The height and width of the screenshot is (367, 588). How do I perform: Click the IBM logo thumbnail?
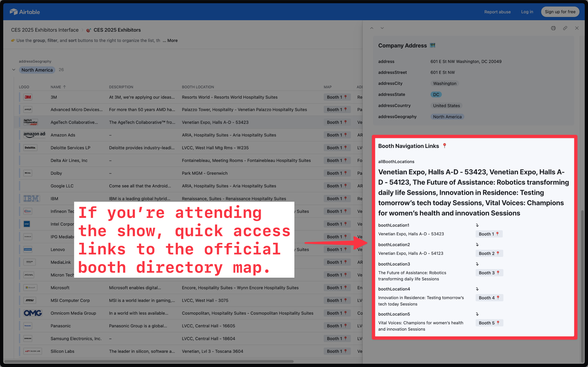(x=32, y=199)
